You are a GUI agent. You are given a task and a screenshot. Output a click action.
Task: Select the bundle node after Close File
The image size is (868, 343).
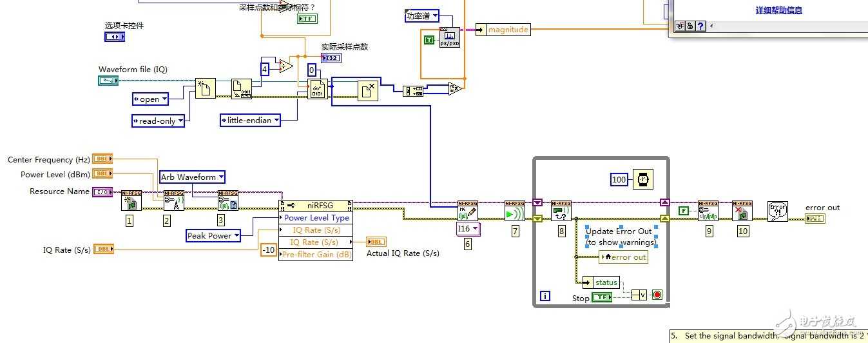pyautogui.click(x=412, y=91)
